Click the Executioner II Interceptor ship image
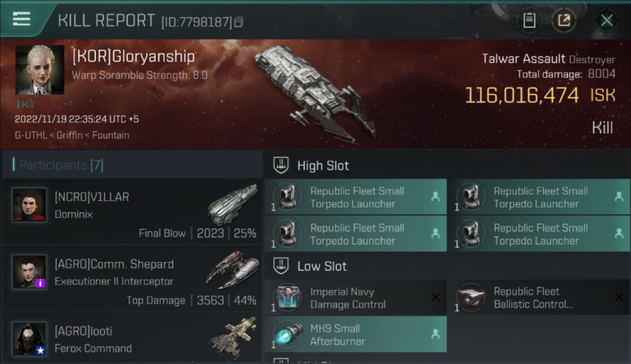631x364 pixels. (233, 270)
